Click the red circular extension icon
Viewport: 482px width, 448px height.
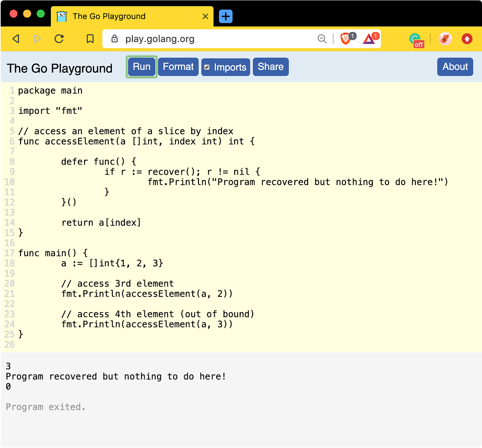click(x=467, y=39)
